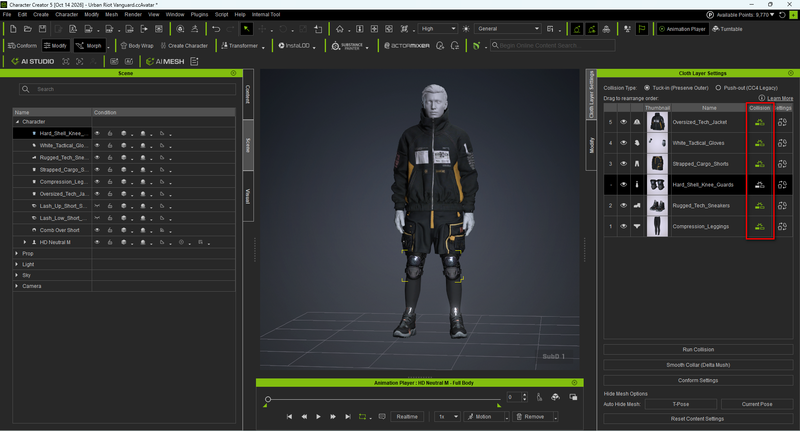Expand the Camera tree node

17,286
